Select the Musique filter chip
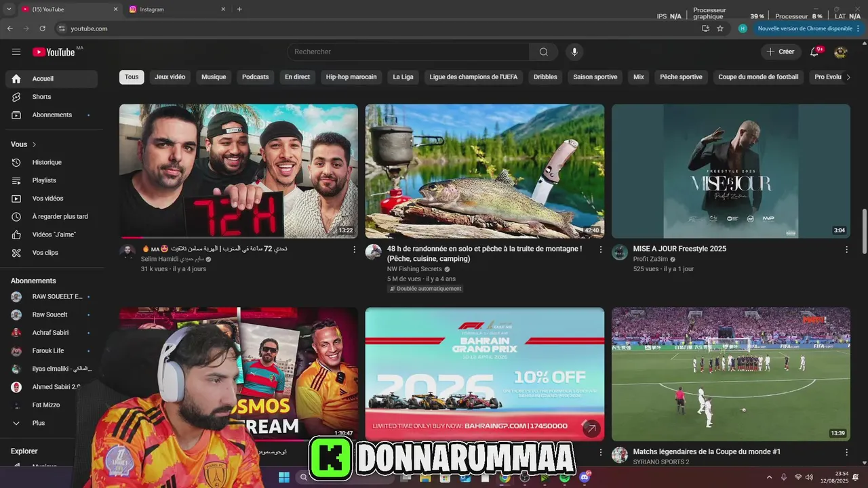The image size is (868, 488). [214, 77]
